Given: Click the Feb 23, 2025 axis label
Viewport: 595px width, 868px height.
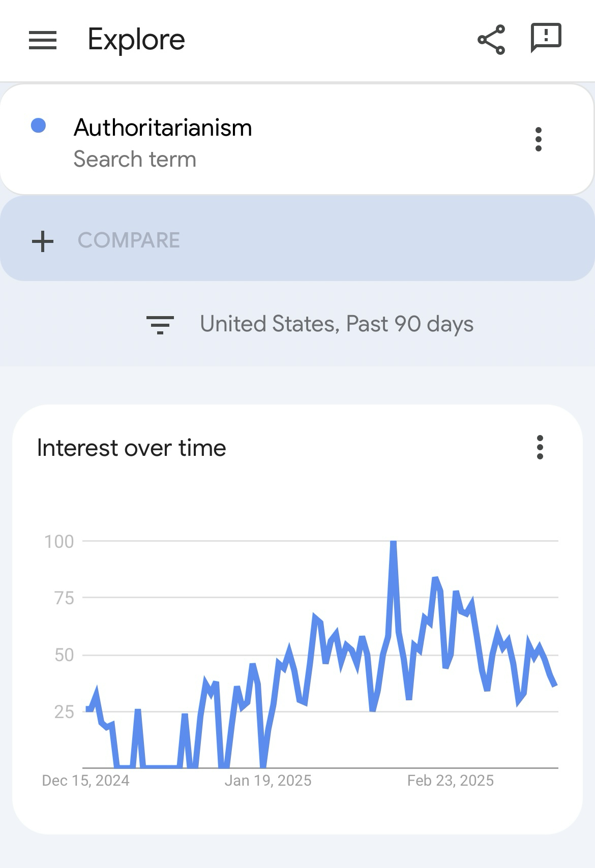Looking at the screenshot, I should 450,781.
